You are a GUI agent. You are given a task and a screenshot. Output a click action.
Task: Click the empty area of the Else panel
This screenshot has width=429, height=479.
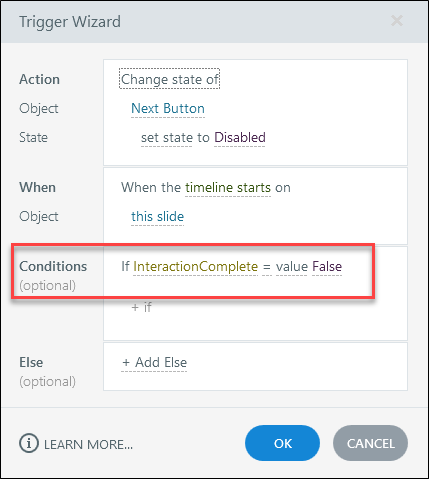click(297, 366)
